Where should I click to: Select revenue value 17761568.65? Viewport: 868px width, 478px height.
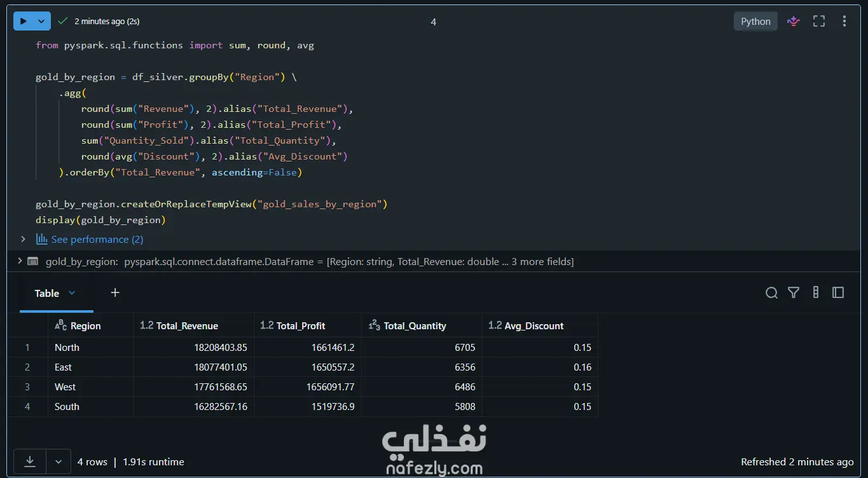194,386
